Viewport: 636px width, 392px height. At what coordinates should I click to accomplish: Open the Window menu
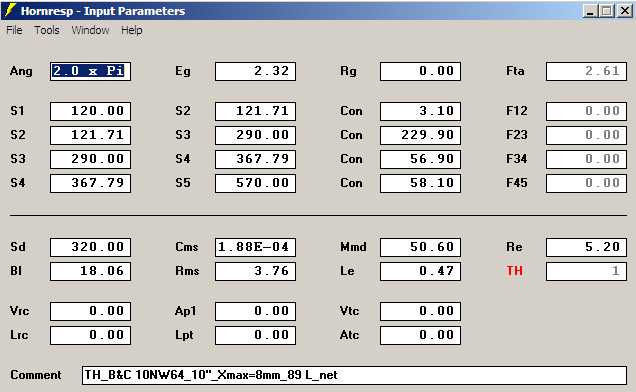click(x=90, y=30)
